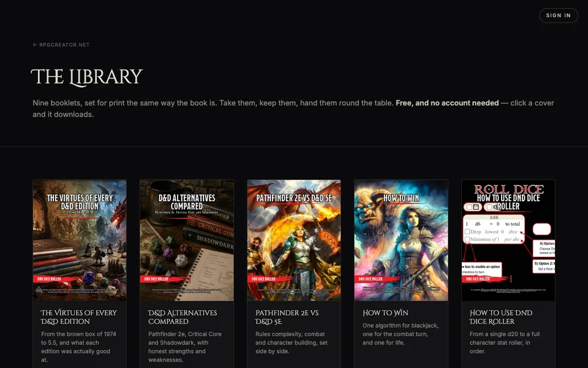
Task: Select 'How to Win' card title
Action: [x=385, y=312]
